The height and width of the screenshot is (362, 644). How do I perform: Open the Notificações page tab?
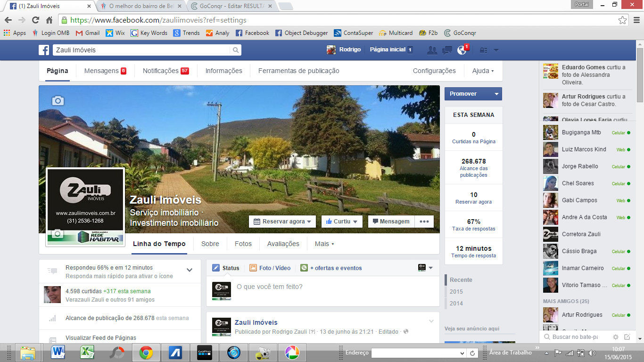pyautogui.click(x=166, y=71)
